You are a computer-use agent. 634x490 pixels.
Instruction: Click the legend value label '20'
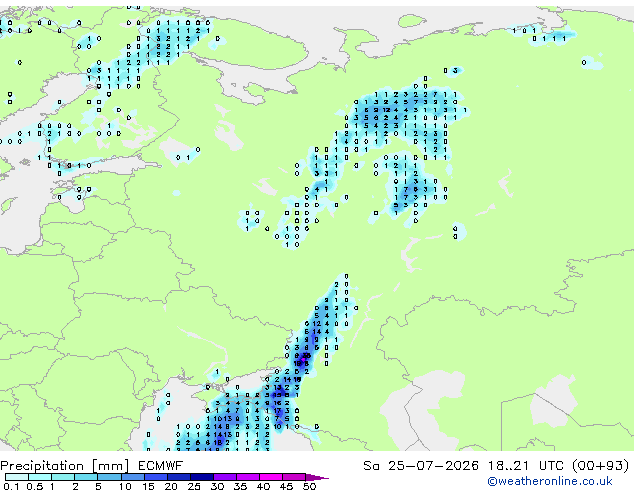click(x=171, y=486)
